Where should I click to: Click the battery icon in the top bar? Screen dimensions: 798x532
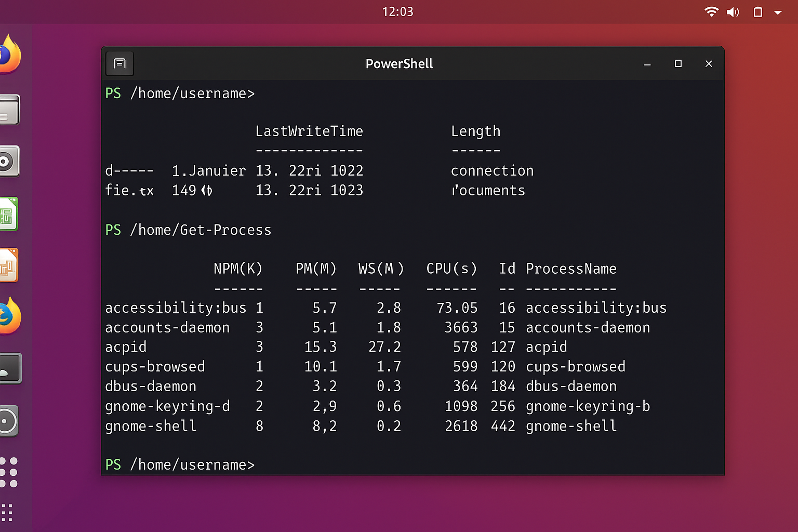coord(757,12)
